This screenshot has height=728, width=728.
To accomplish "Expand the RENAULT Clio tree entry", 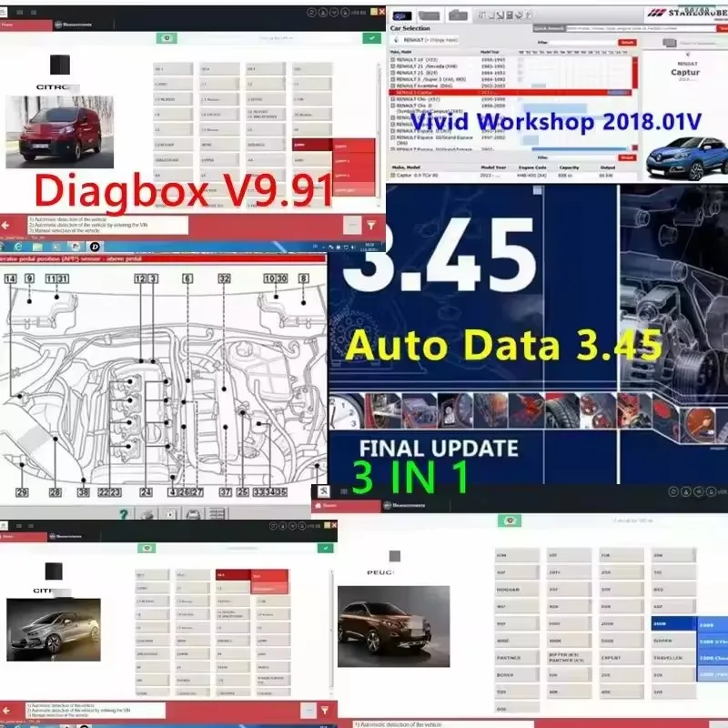I will click(x=392, y=98).
